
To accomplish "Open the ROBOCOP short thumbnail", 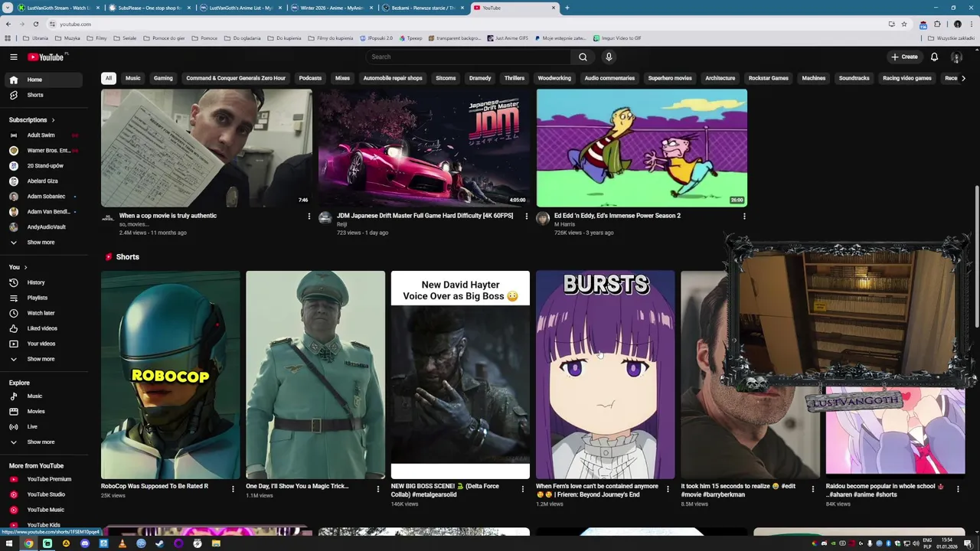I will [x=170, y=375].
